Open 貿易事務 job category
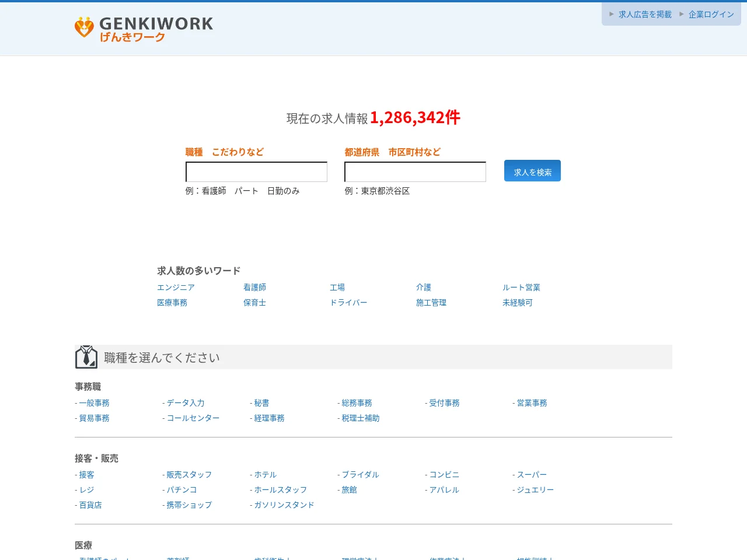This screenshot has width=747, height=560. [94, 418]
